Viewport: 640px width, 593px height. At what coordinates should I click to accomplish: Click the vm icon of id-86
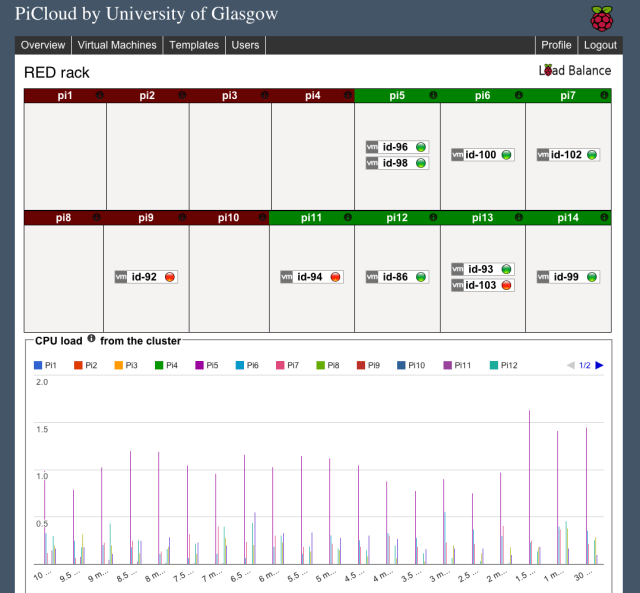point(372,277)
